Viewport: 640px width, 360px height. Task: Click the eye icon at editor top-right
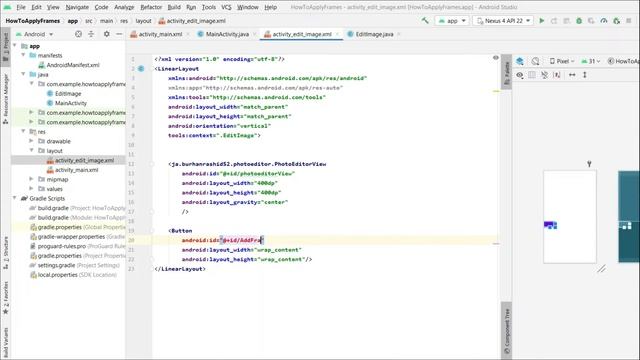496,58
